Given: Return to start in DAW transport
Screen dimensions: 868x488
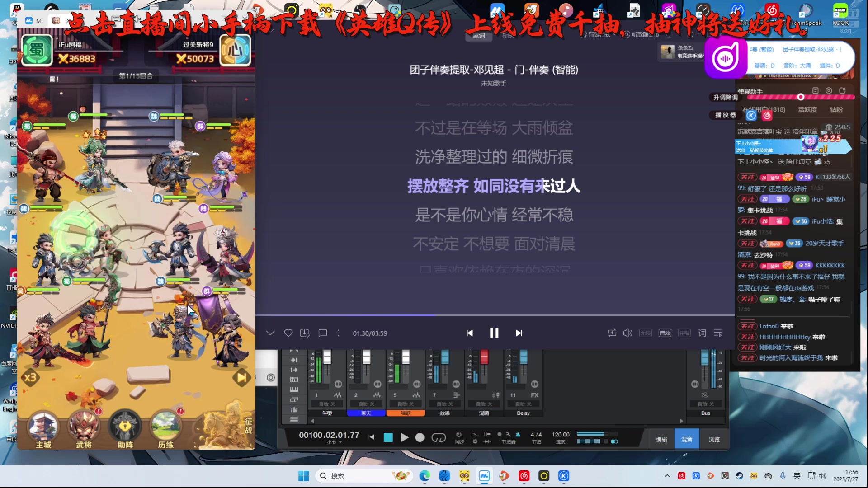Looking at the screenshot, I should click(372, 437).
